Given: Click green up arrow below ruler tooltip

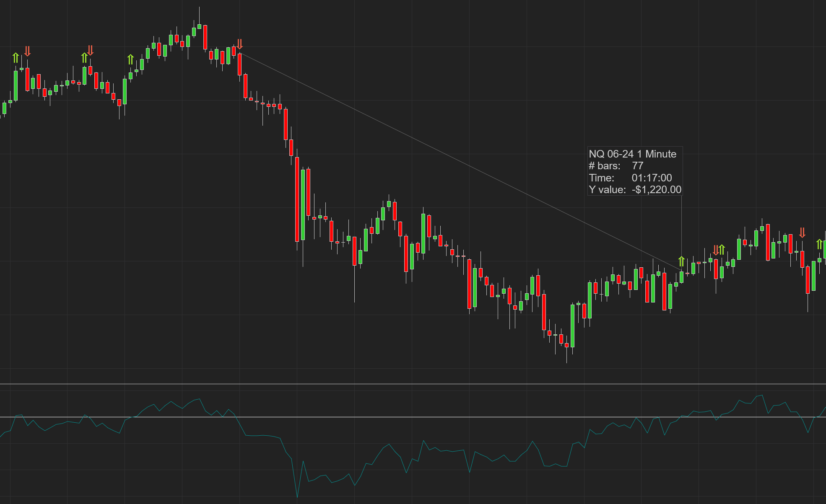Looking at the screenshot, I should click(x=681, y=261).
